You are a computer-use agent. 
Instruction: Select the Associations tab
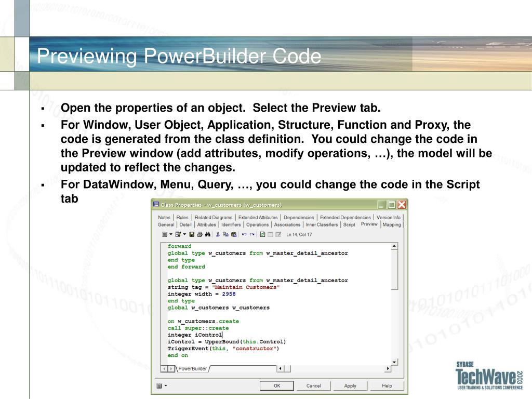point(287,224)
